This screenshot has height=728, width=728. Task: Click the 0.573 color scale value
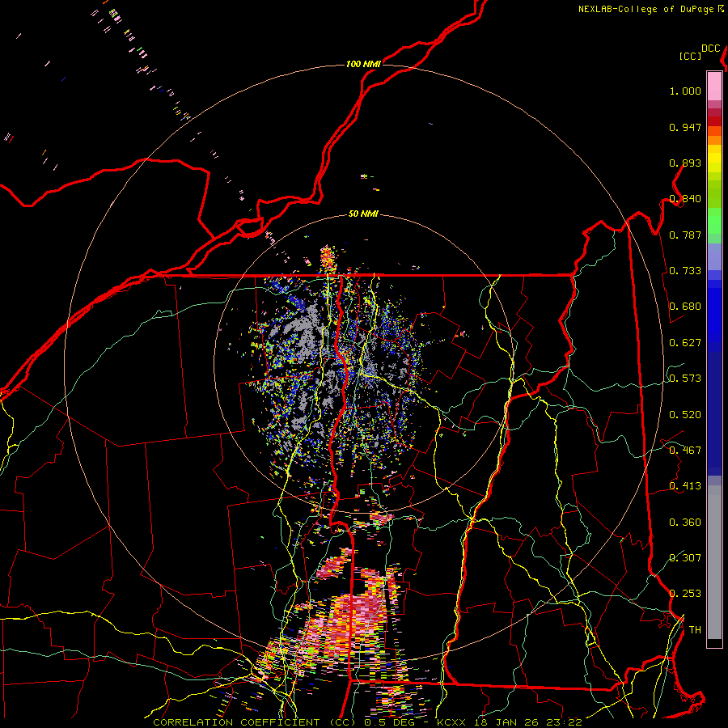point(685,379)
